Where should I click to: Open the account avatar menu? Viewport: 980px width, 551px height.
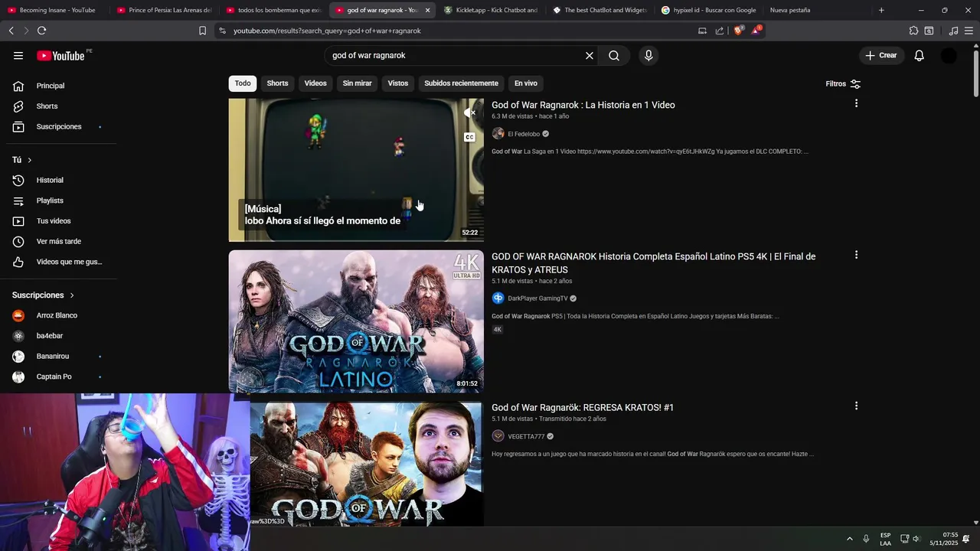[x=949, y=55]
